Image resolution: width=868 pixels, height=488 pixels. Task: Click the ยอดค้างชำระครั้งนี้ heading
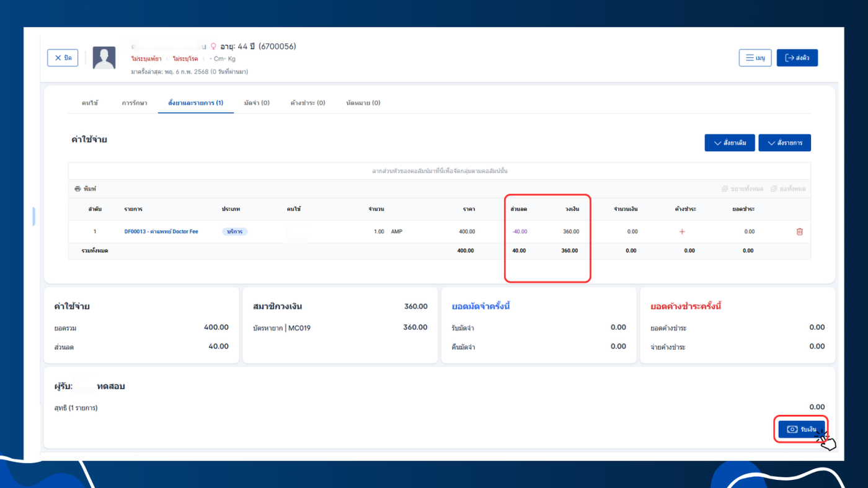(686, 306)
